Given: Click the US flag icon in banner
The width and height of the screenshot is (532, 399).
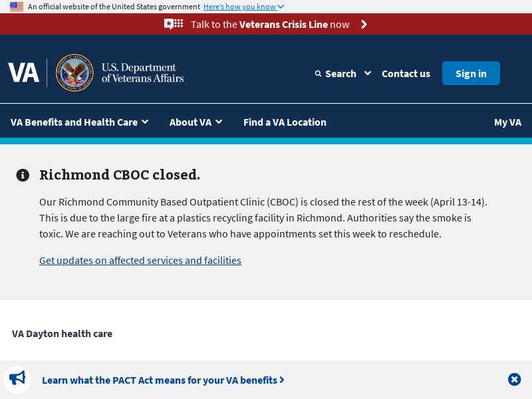Looking at the screenshot, I should tap(17, 7).
